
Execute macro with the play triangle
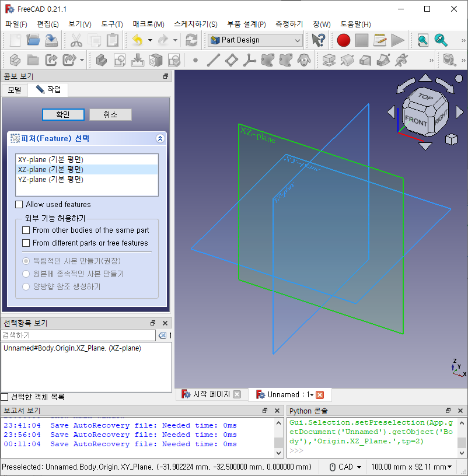397,40
